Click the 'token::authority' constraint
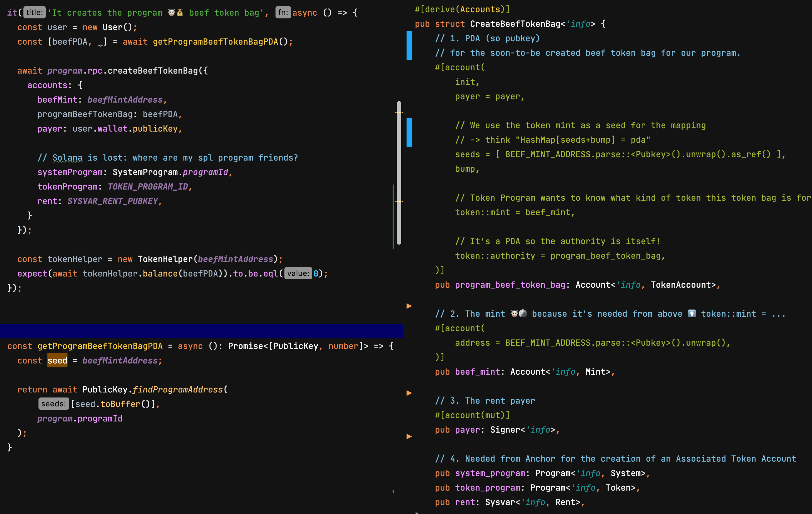The height and width of the screenshot is (514, 812). 495,256
